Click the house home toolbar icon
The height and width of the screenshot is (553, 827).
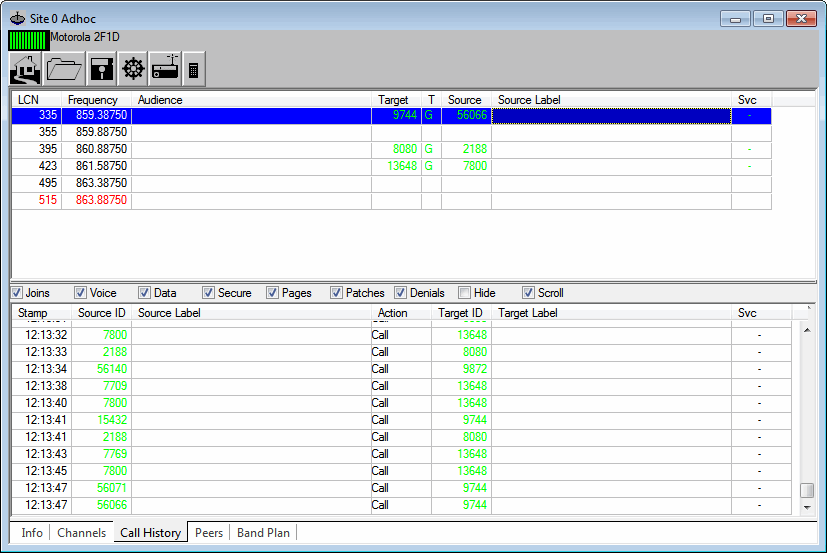pos(25,69)
